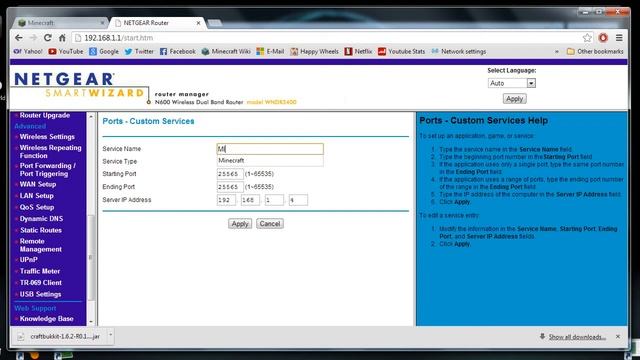Image resolution: width=640 pixels, height=360 pixels.
Task: Open Wireless Repeating Function page
Action: pos(50,151)
